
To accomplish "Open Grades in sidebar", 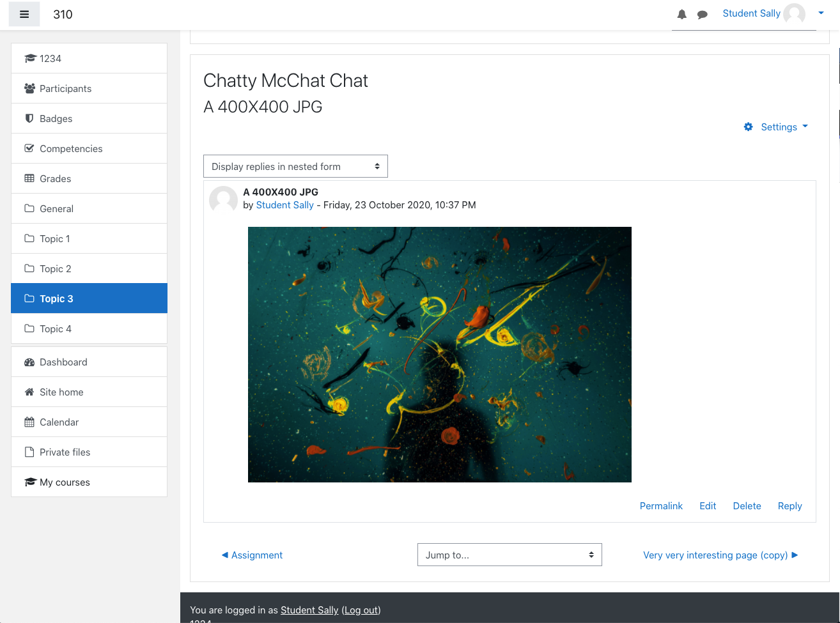I will 89,178.
